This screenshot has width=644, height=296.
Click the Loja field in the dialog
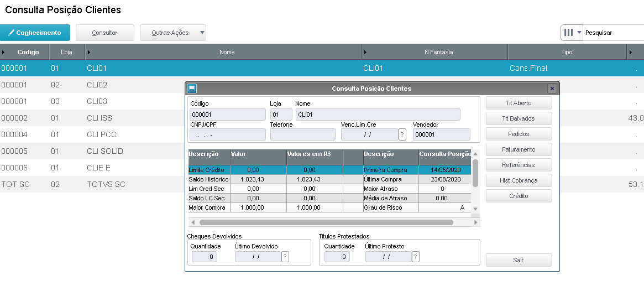(x=281, y=115)
